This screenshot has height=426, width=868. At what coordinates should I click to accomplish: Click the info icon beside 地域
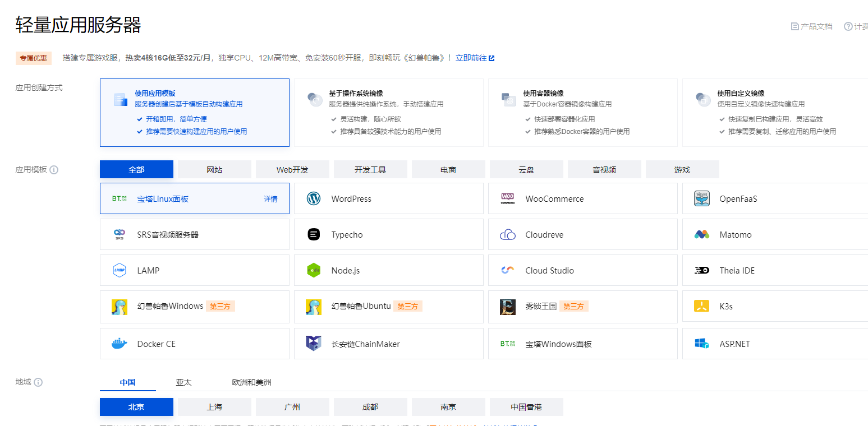38,382
